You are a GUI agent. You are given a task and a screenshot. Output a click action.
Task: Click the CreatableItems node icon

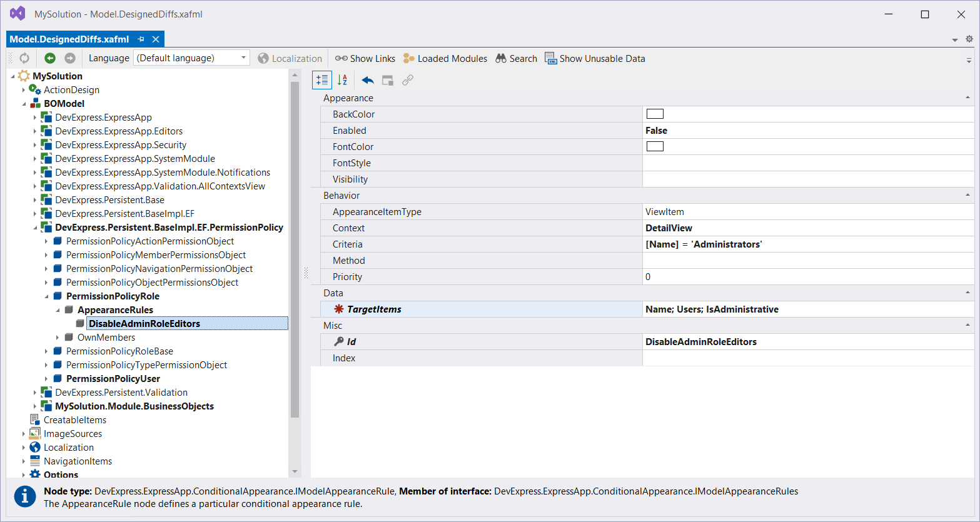click(x=35, y=419)
